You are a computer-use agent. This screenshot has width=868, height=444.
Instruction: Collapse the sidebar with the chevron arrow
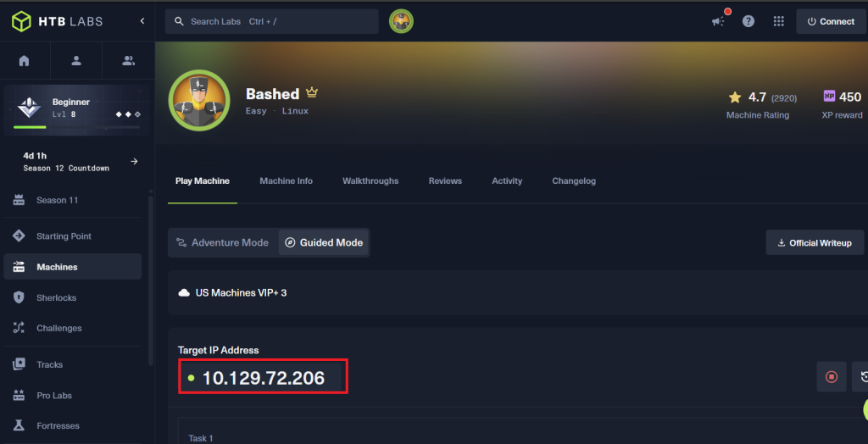pos(142,21)
